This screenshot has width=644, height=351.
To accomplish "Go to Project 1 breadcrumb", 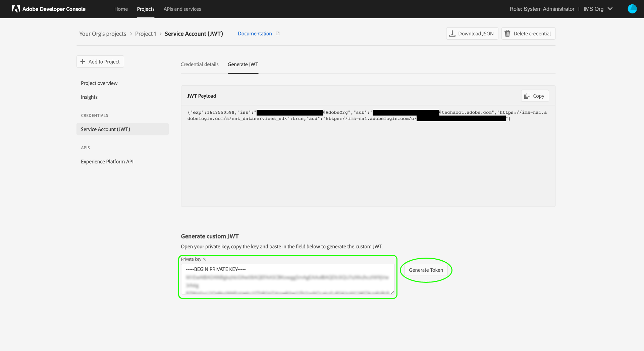I will pos(146,34).
